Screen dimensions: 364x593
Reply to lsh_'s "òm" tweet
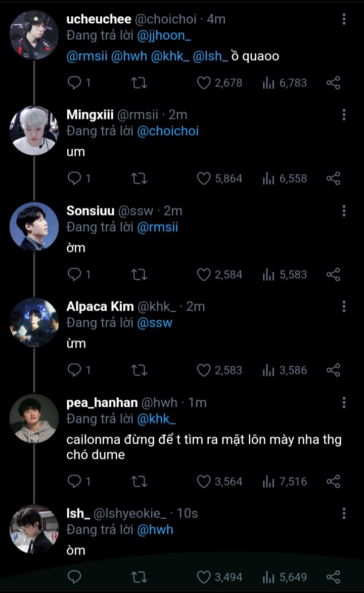[x=75, y=577]
